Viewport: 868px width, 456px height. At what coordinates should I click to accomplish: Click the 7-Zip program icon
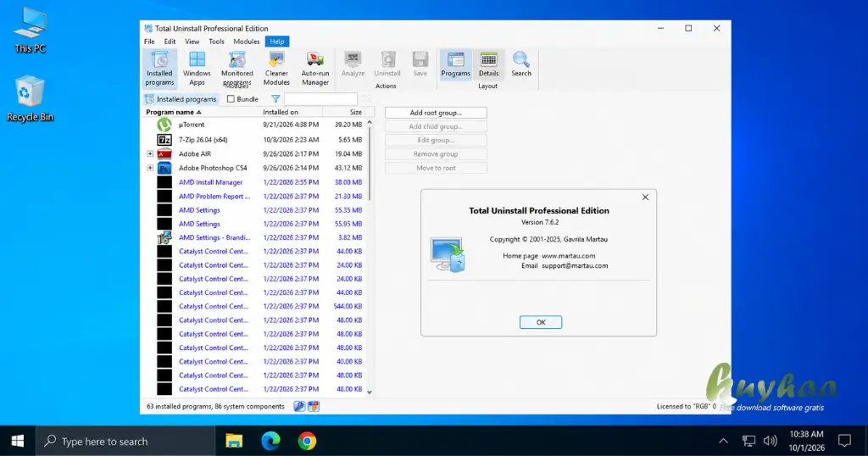pyautogui.click(x=164, y=140)
